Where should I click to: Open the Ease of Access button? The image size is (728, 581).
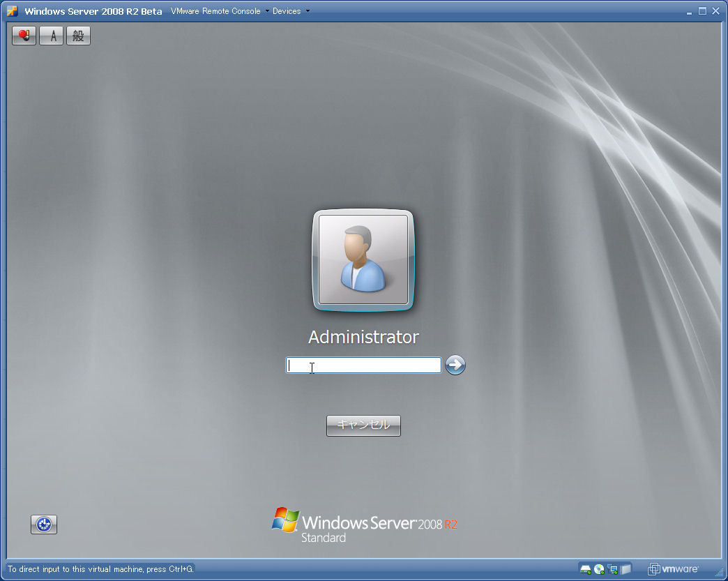coord(44,525)
